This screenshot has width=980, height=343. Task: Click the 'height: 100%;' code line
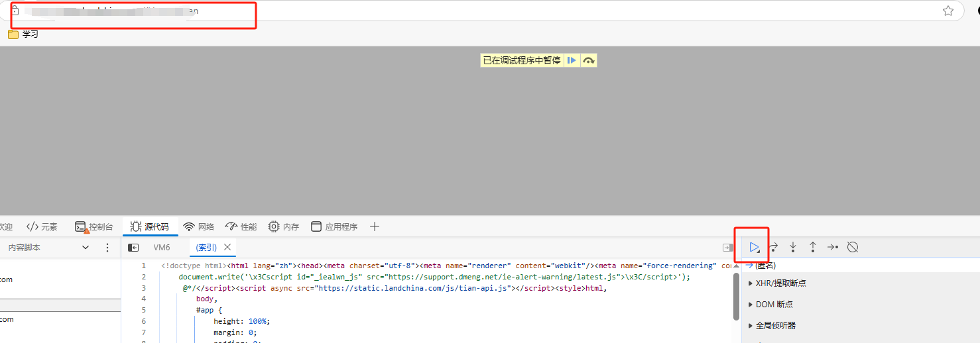[x=242, y=321]
